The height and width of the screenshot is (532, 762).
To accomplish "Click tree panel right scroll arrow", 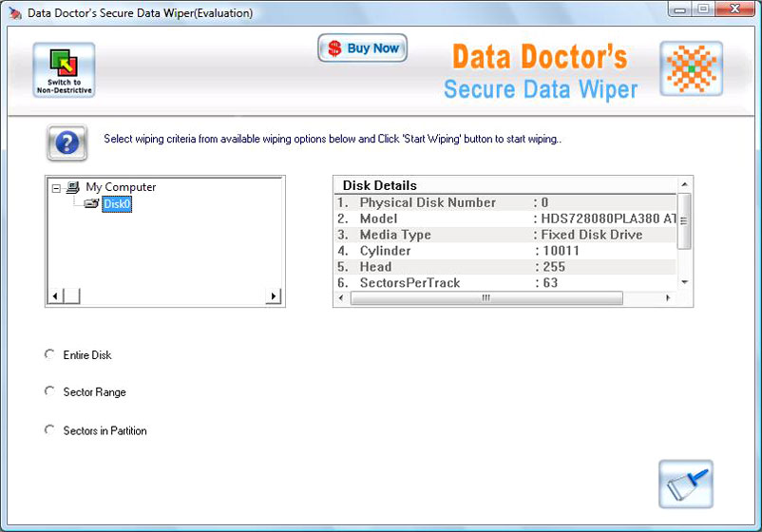I will pos(274,295).
